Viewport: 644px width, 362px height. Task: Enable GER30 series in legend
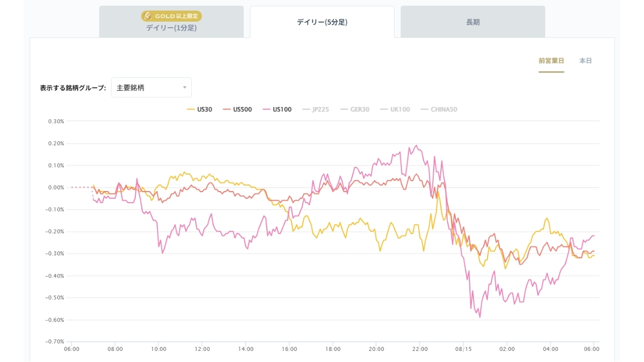[x=355, y=109]
